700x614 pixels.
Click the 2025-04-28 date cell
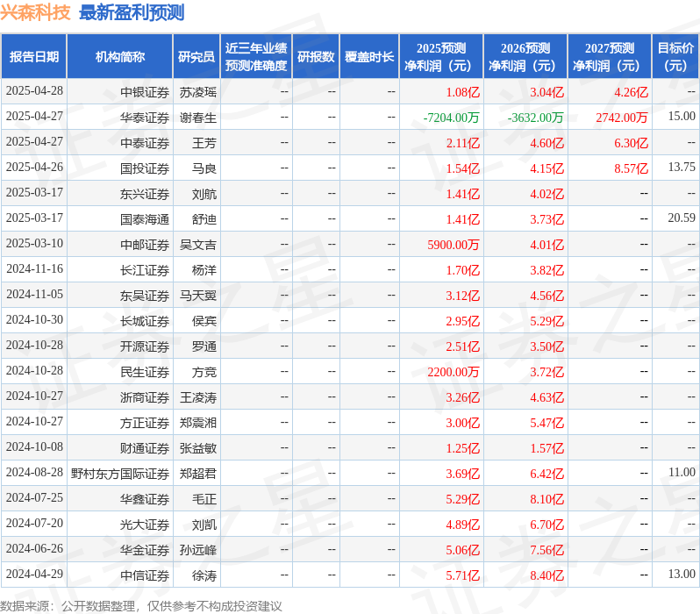[x=34, y=91]
